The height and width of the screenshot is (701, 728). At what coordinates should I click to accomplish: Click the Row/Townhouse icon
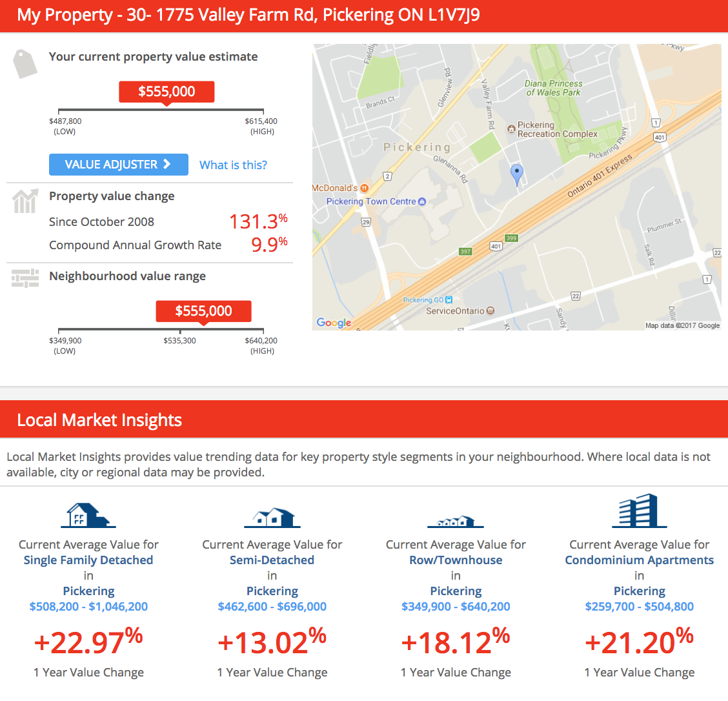coord(456,522)
